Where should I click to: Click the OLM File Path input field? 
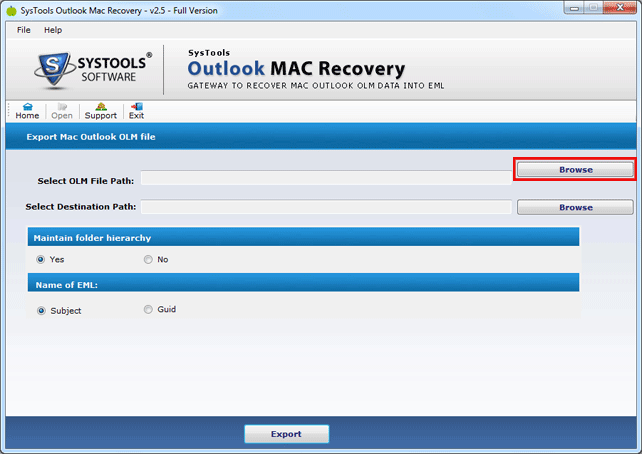(326, 178)
